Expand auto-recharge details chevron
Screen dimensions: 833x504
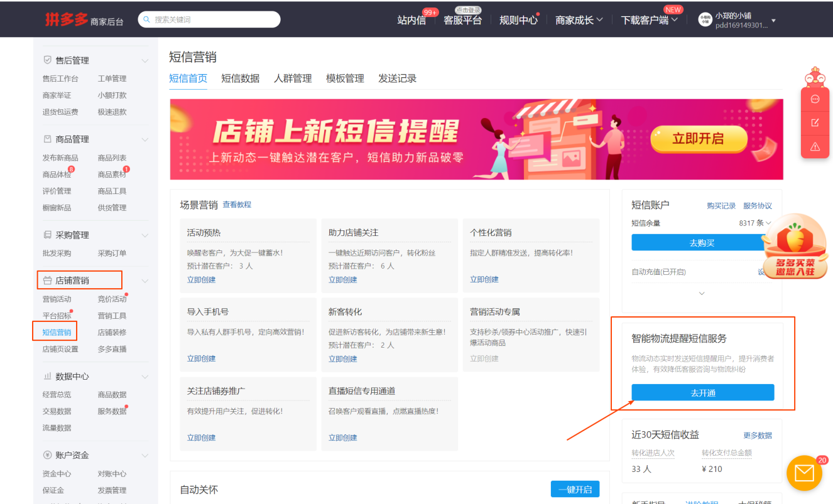tap(702, 293)
